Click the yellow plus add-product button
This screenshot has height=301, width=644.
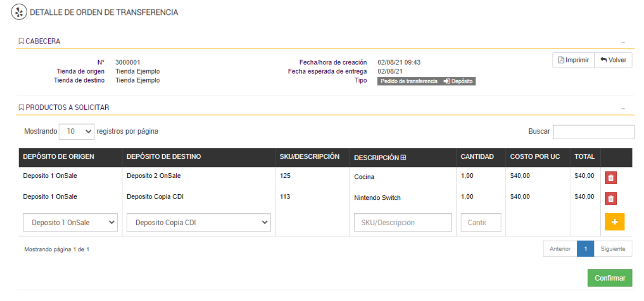[x=614, y=222]
